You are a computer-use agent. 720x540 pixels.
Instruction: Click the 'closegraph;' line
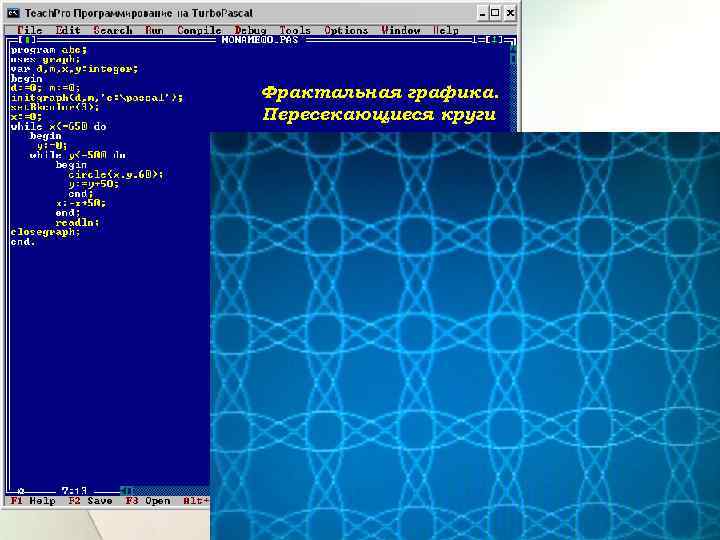(45, 232)
